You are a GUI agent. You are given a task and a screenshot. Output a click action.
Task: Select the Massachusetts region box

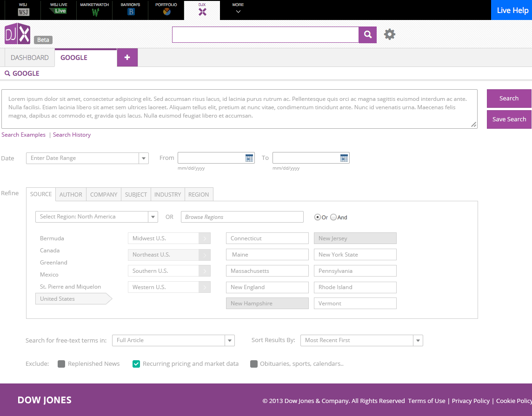click(x=267, y=271)
